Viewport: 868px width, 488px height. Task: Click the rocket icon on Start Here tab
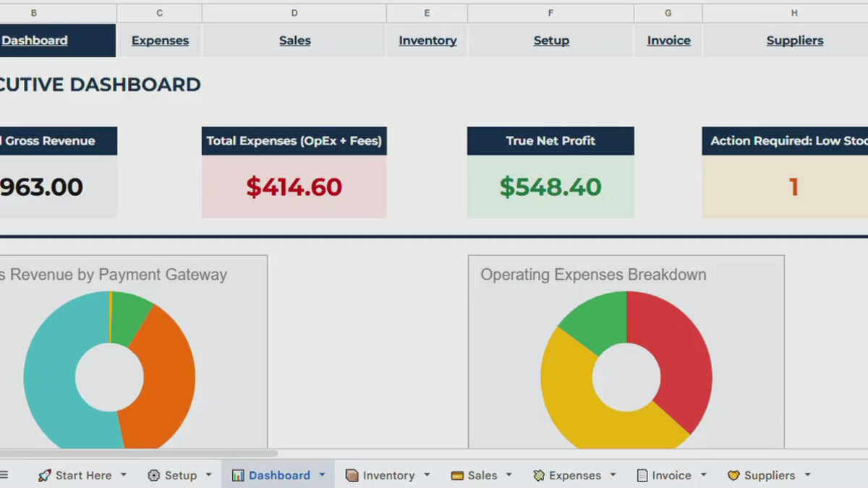click(x=45, y=475)
